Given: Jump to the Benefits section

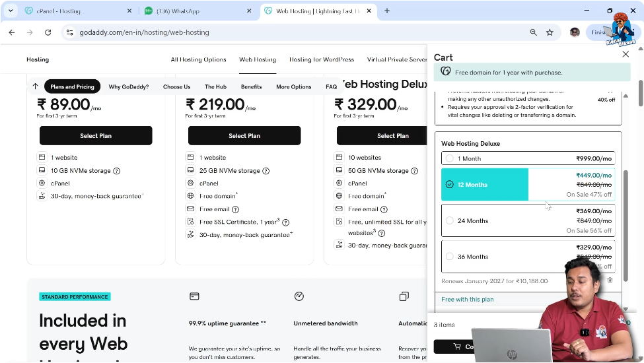Looking at the screenshot, I should coord(252,86).
